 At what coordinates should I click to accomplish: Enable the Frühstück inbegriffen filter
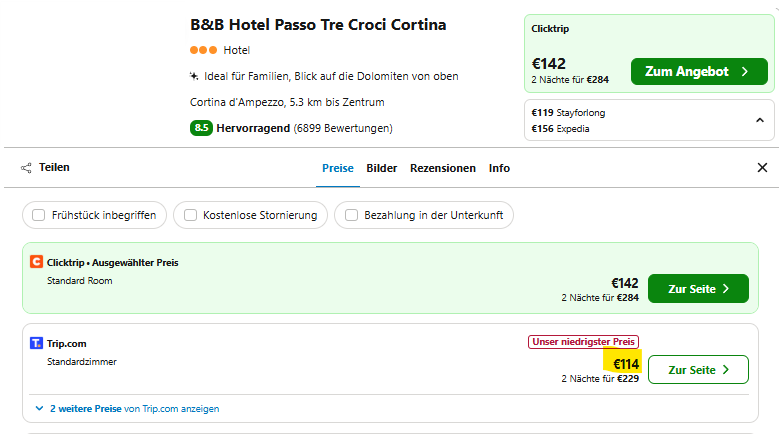coord(39,215)
